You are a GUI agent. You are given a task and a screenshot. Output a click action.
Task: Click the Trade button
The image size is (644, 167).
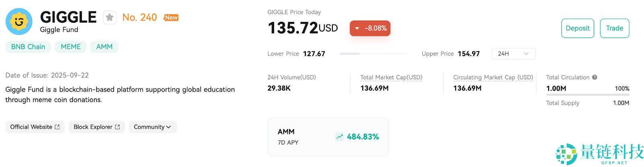(x=614, y=28)
